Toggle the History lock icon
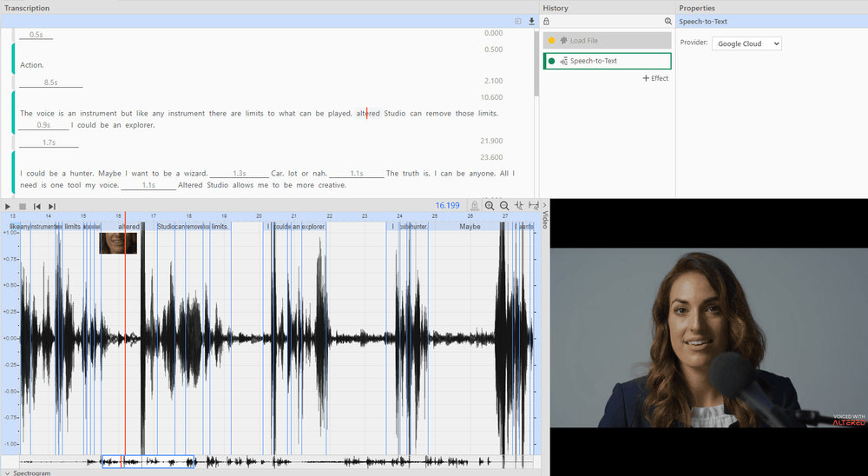This screenshot has width=868, height=476. pos(546,21)
